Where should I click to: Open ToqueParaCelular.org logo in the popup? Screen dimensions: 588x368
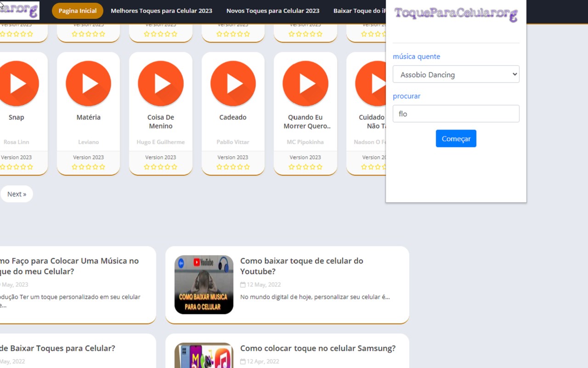(x=456, y=14)
